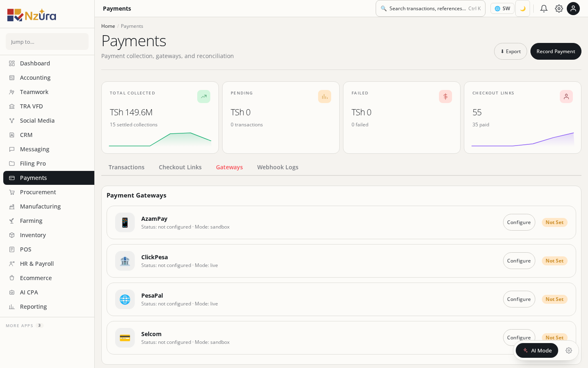Open settings gear in top bar
The image size is (588, 368).
click(559, 9)
